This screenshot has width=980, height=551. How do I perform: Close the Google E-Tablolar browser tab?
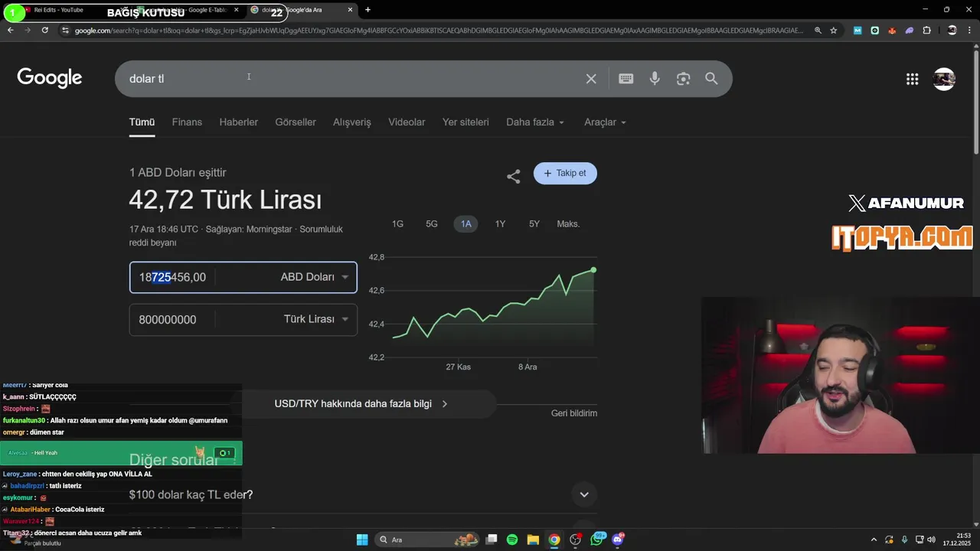(236, 10)
